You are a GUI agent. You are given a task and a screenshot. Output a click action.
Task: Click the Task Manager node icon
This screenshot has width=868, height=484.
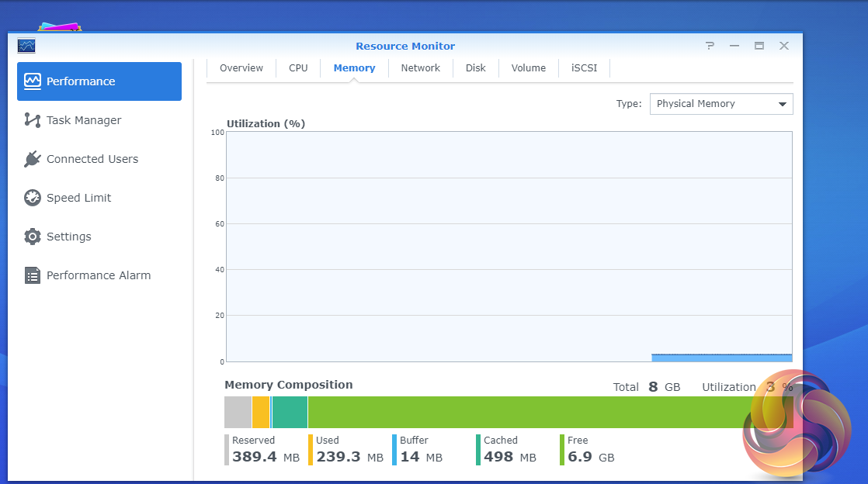point(33,120)
